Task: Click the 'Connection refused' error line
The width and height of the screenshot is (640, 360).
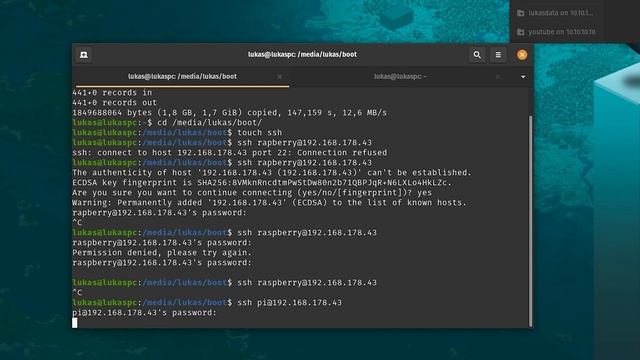Action: (x=229, y=153)
